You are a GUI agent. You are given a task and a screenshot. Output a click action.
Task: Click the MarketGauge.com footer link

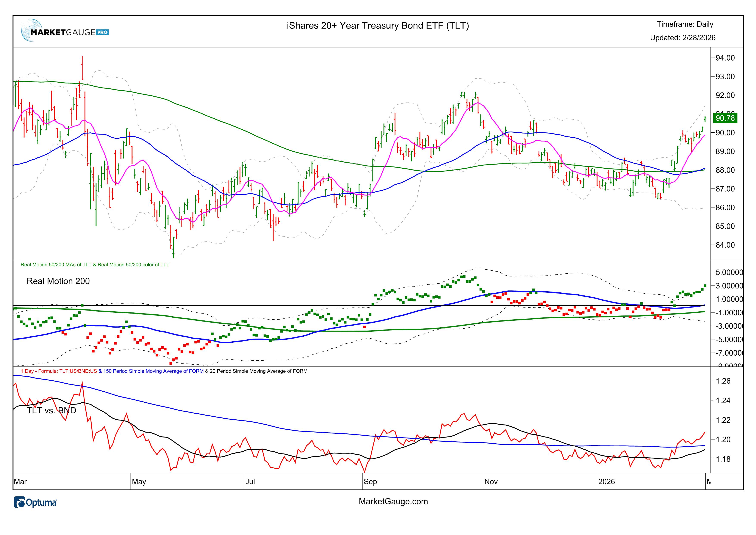[393, 501]
